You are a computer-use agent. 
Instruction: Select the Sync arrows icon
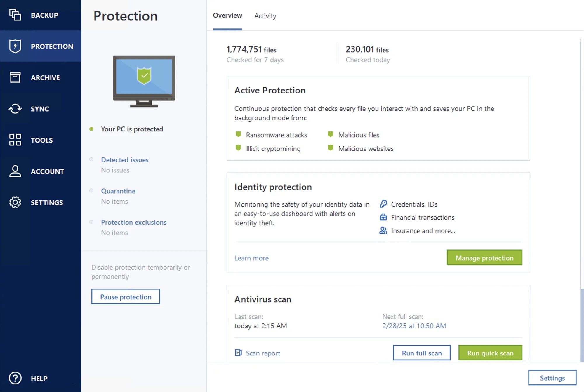tap(15, 109)
